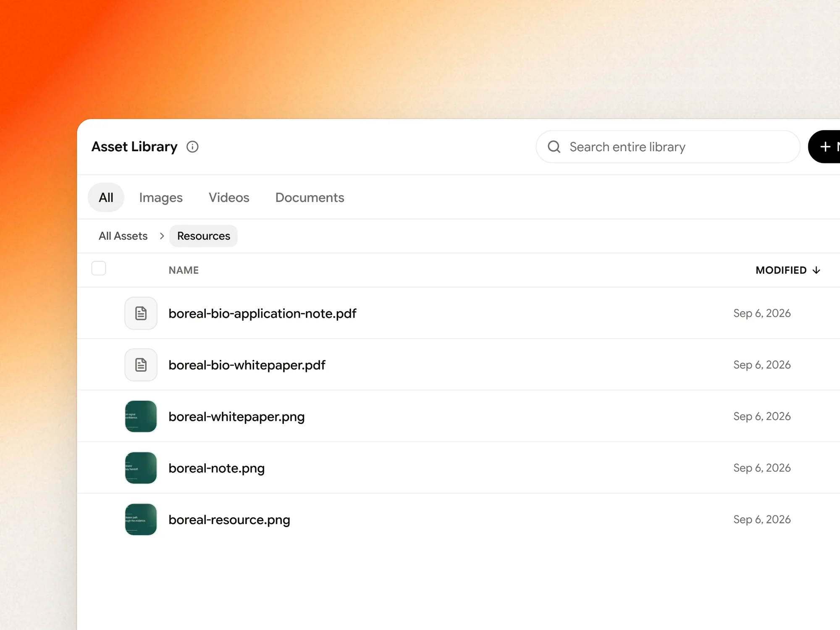
Task: Open thumbnail of boreal-whitepaper.png
Action: coord(141,416)
